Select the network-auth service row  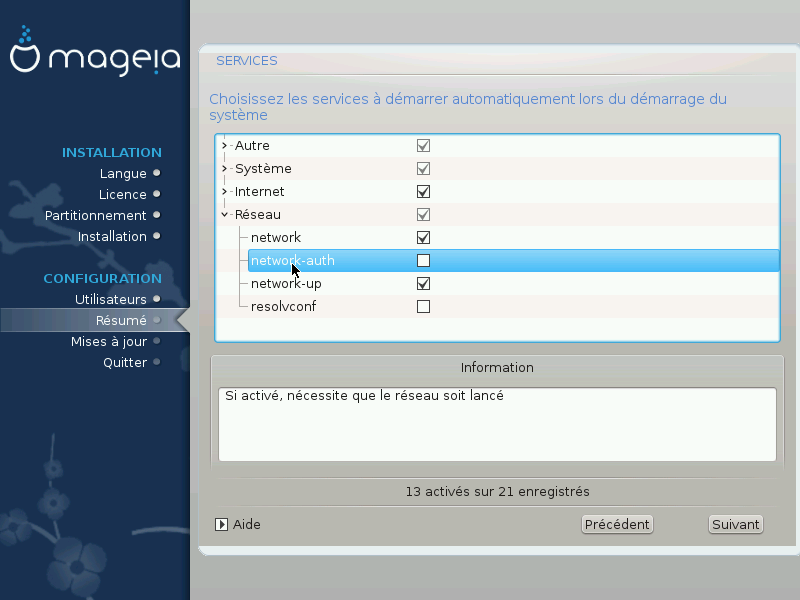pyautogui.click(x=514, y=261)
